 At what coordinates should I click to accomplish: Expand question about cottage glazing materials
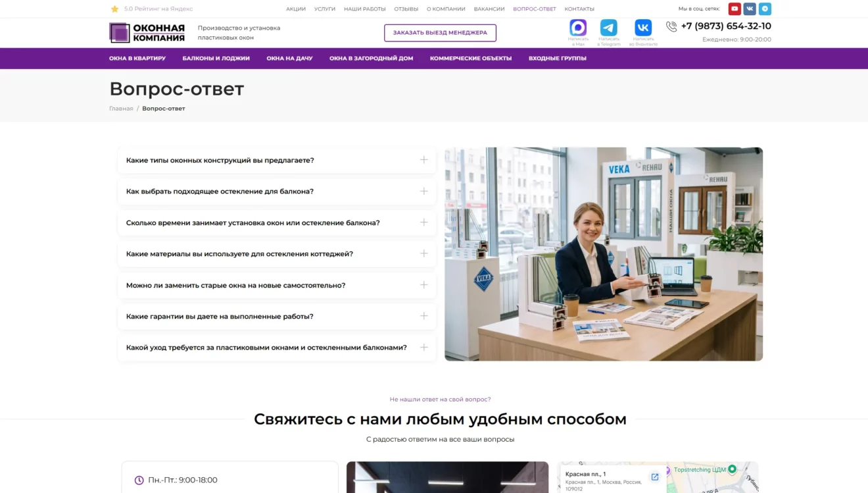(277, 254)
